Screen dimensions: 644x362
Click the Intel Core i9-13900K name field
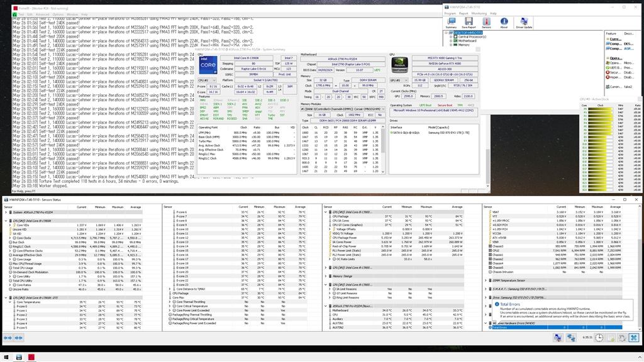(x=247, y=58)
